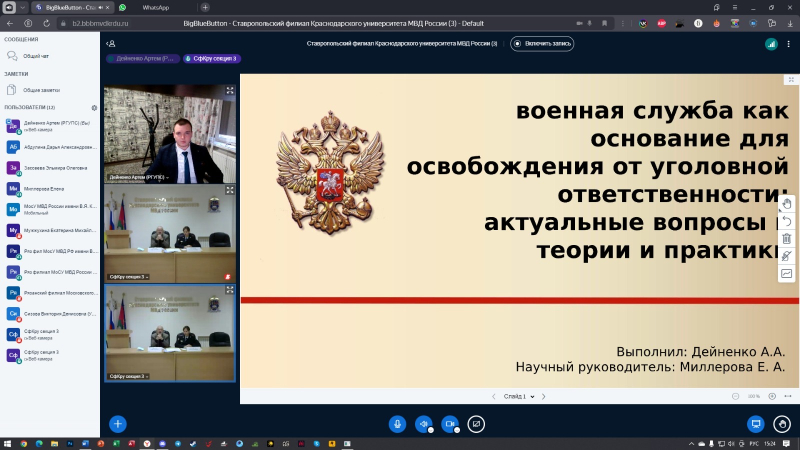800x450 pixels.
Task: Zoom in presentation with plus button
Action: pos(772,396)
